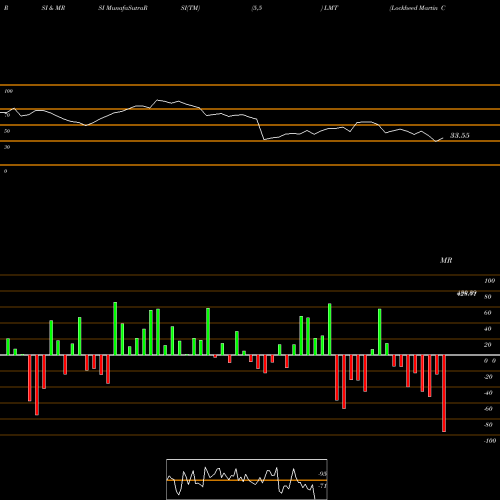This screenshot has width=500, height=500.
Task: Click the "0 0" zero label on MR axis
Action: pyautogui.click(x=490, y=361)
